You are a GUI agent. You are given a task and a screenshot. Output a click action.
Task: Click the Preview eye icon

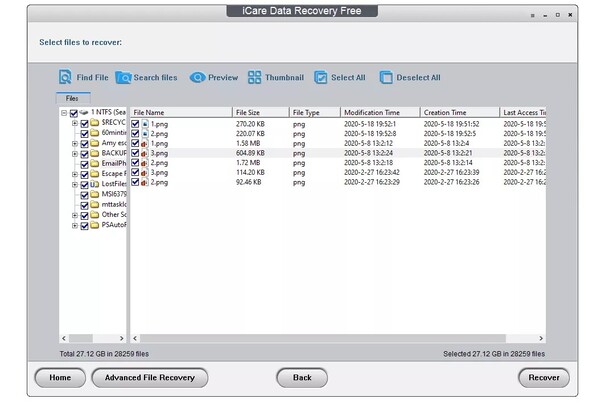click(x=198, y=77)
